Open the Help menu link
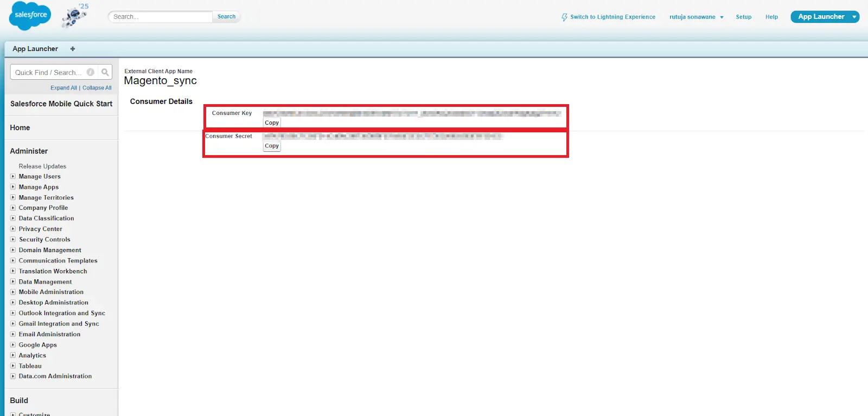Viewport: 868px width, 416px height. coord(771,17)
